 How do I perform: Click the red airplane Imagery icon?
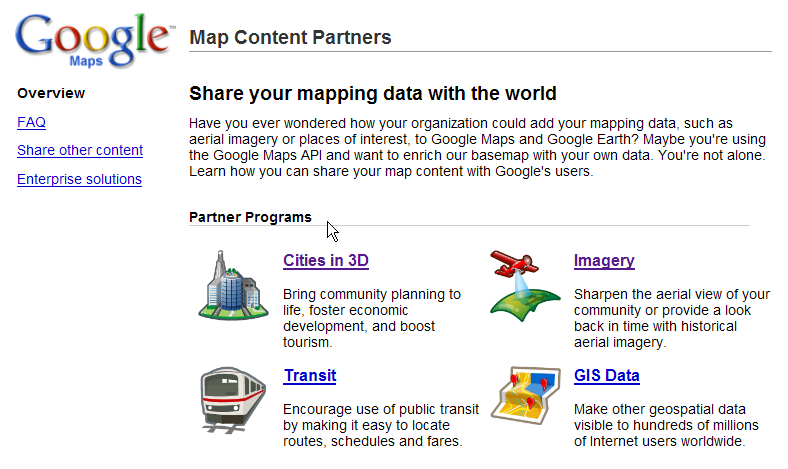click(x=525, y=286)
